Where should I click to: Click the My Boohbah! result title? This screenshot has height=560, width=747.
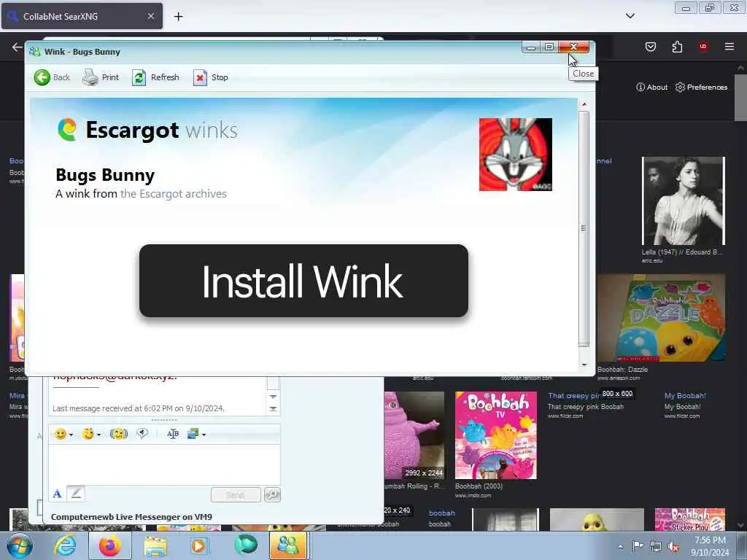pos(685,396)
